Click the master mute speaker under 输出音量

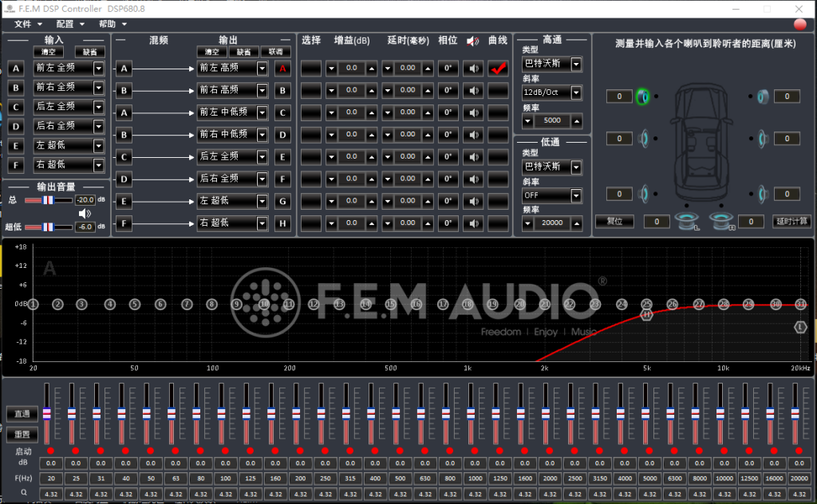pos(85,214)
